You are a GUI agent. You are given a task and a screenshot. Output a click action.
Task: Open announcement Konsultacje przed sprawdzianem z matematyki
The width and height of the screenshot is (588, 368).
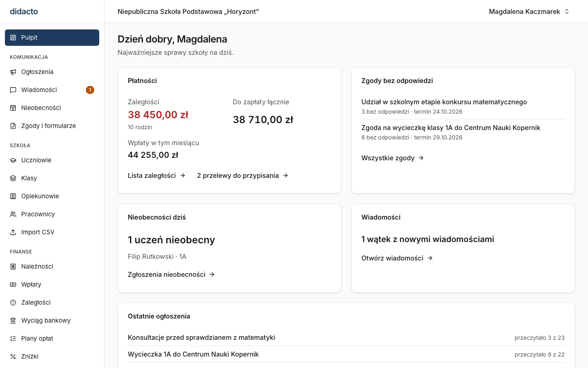coord(201,337)
